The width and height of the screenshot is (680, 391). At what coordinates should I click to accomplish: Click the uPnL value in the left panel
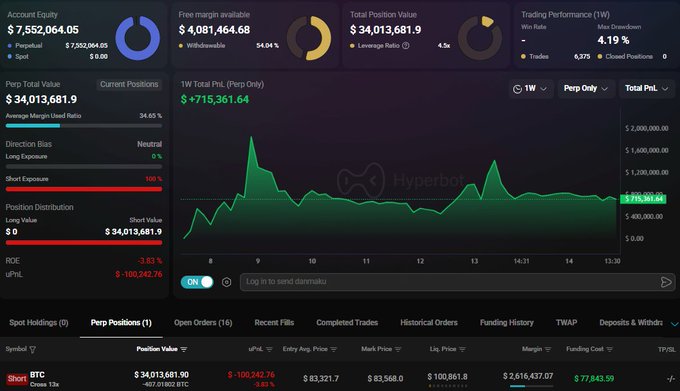139,274
